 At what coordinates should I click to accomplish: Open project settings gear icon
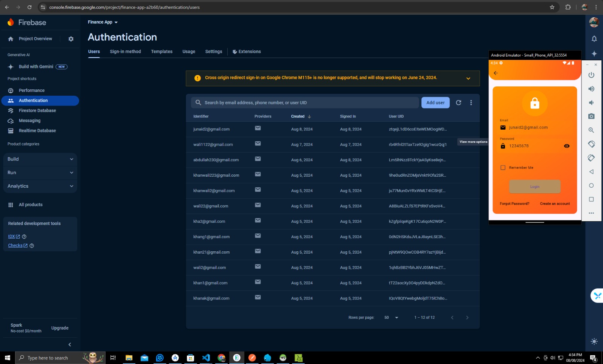(x=71, y=39)
